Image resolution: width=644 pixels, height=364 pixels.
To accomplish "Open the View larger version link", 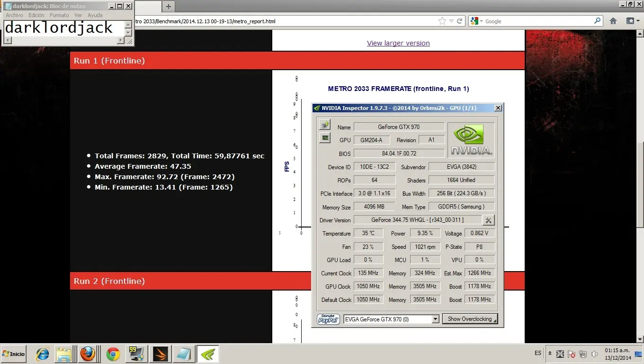I will [398, 43].
